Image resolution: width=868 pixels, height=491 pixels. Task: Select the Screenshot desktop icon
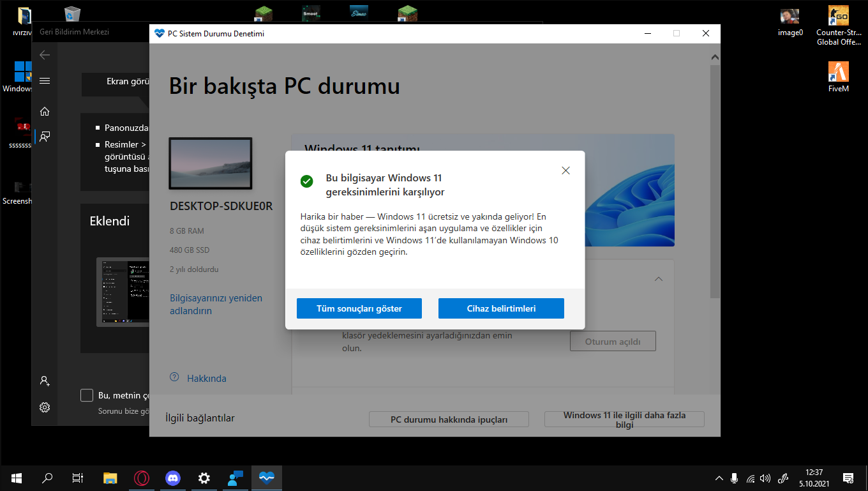[17, 193]
